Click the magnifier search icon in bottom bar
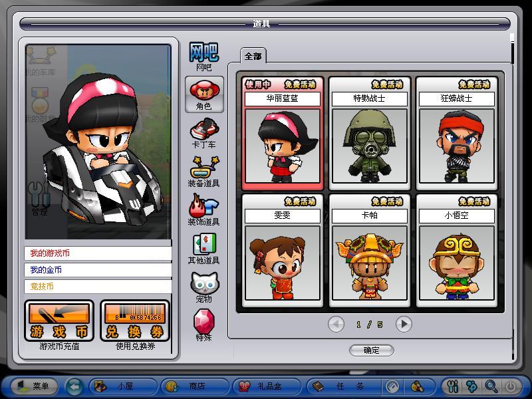The height and width of the screenshot is (399, 532). point(491,386)
